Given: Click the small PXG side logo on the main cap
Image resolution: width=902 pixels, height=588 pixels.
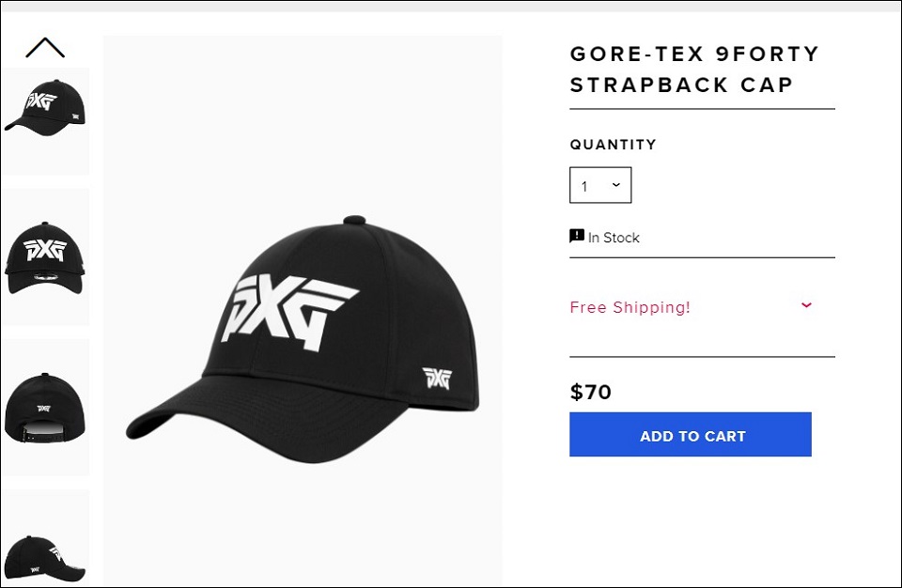Looking at the screenshot, I should pos(437,378).
